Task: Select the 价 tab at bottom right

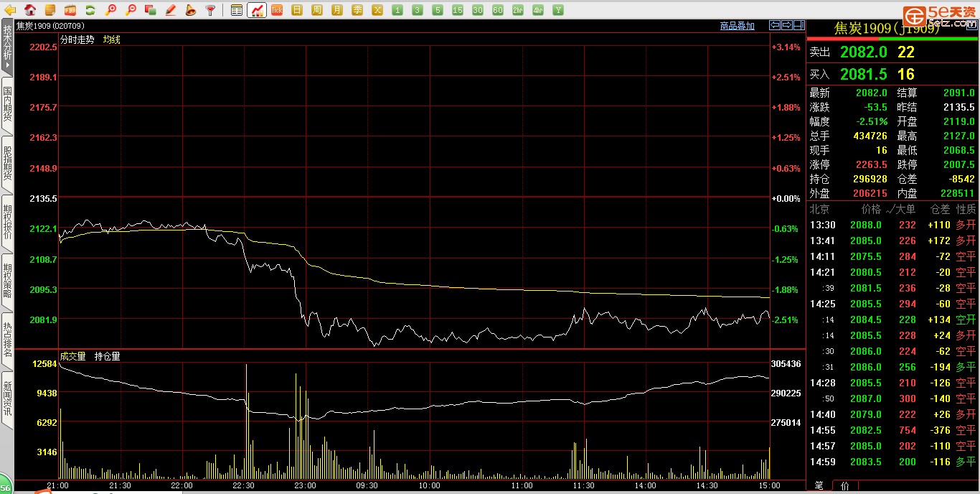Action: pyautogui.click(x=844, y=486)
